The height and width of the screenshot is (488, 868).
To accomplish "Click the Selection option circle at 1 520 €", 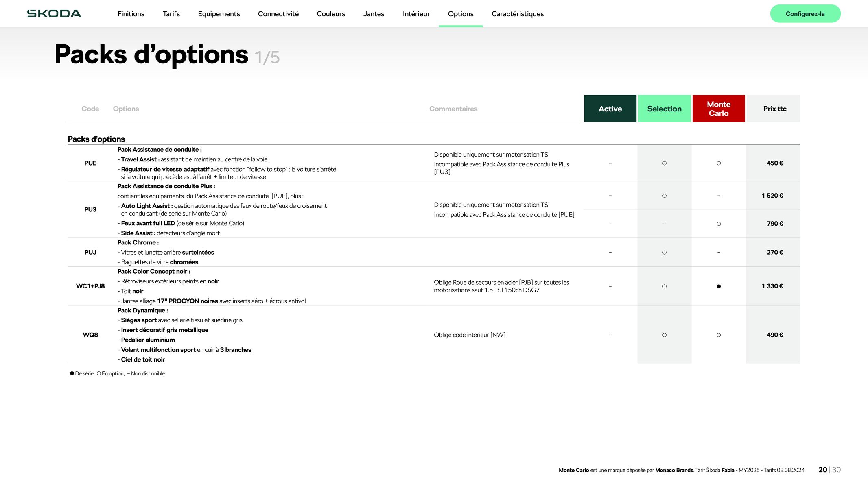I will [665, 196].
